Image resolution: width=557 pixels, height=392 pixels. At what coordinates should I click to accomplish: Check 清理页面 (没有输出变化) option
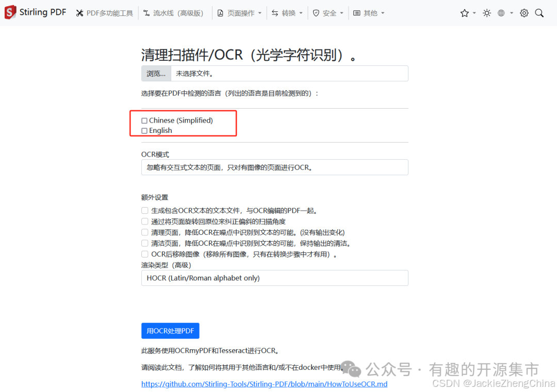click(144, 232)
